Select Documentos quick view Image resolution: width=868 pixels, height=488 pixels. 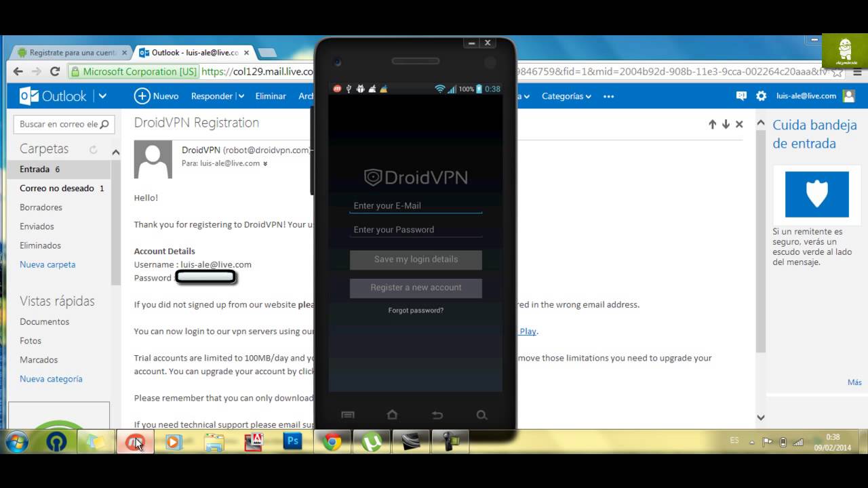(44, 322)
